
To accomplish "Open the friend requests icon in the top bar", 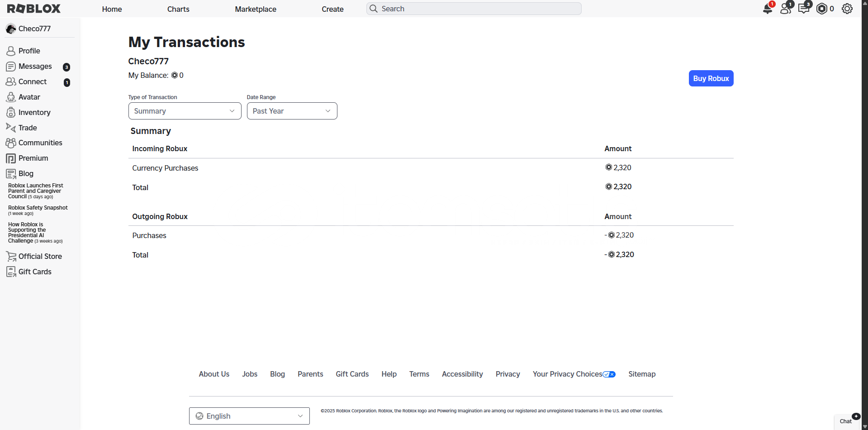I will [786, 9].
